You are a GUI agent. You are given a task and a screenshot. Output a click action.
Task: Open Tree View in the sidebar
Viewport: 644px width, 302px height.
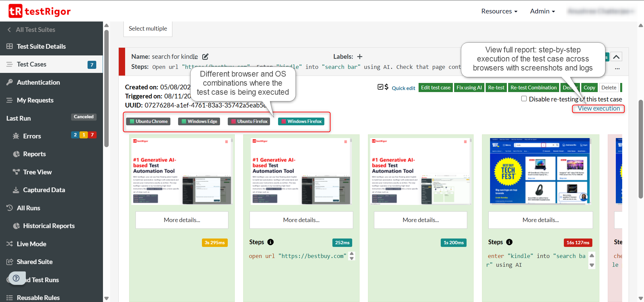pos(37,172)
